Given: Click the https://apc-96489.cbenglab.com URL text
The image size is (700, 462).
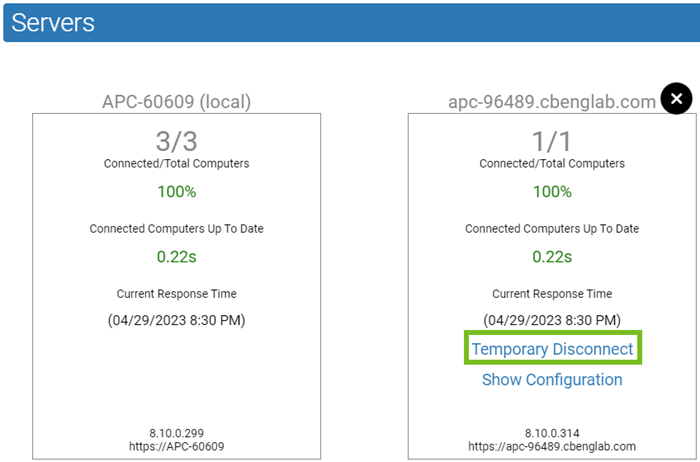Looking at the screenshot, I should [x=552, y=447].
